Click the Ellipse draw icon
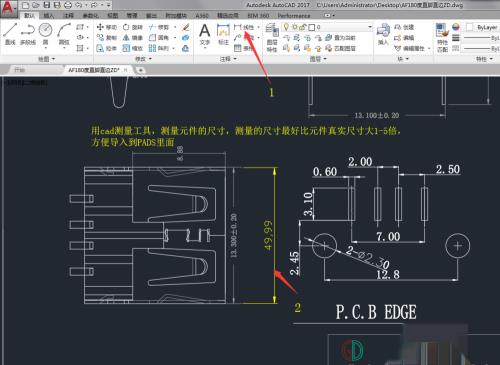 point(80,37)
